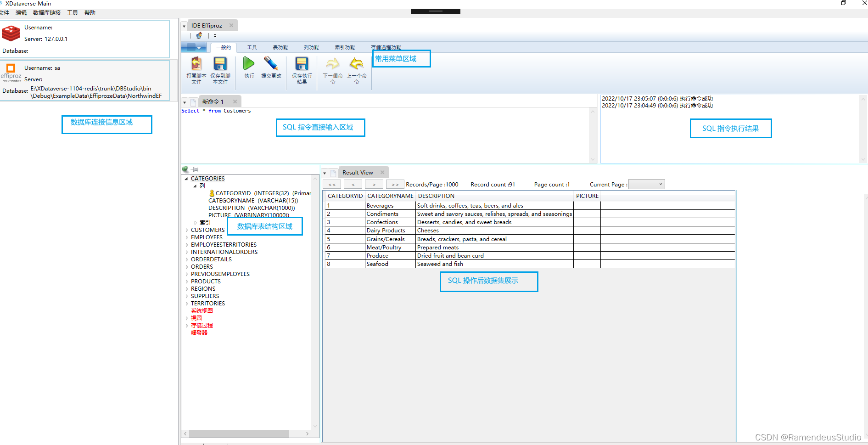Click the green refresh icon above the table tree
868x445 pixels.
click(185, 169)
